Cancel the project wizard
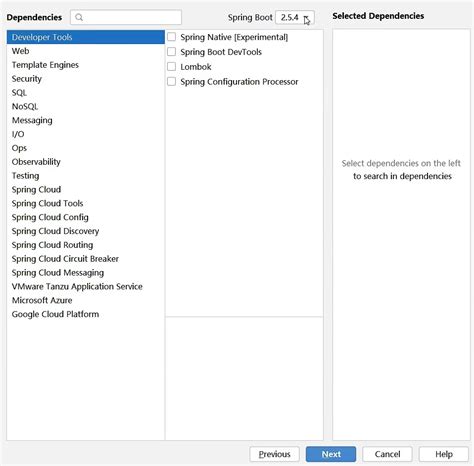The width and height of the screenshot is (474, 466). (387, 454)
